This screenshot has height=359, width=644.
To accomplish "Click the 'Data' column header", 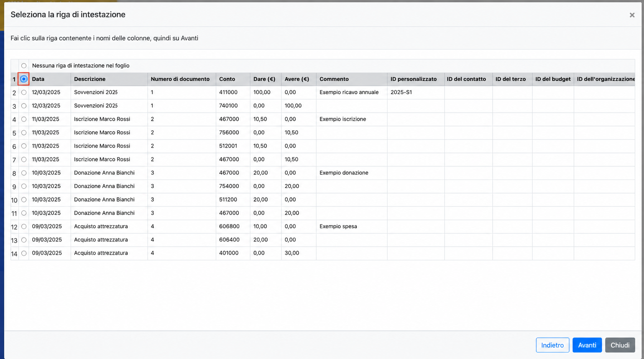I will pyautogui.click(x=50, y=79).
